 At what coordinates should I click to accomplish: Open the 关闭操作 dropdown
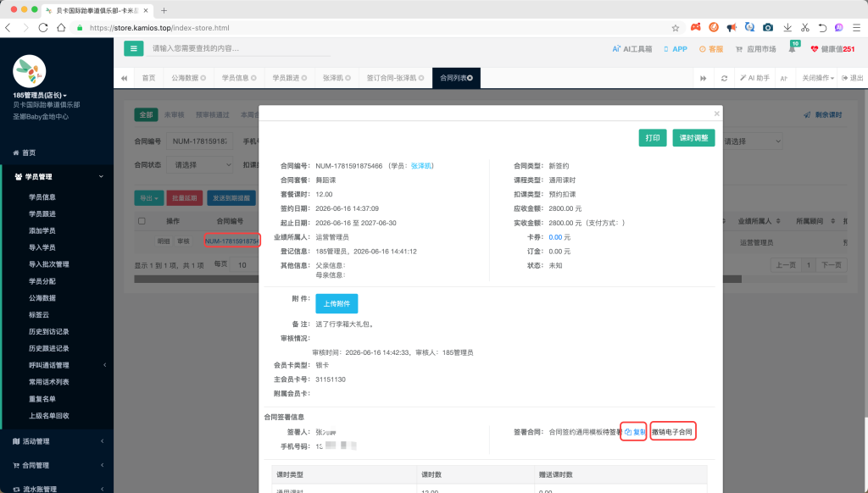[818, 78]
